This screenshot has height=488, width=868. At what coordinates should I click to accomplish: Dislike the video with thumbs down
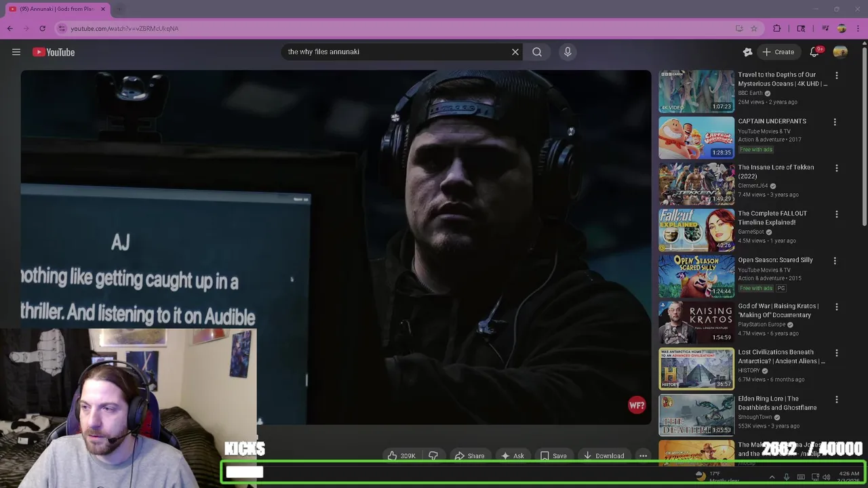(x=433, y=455)
